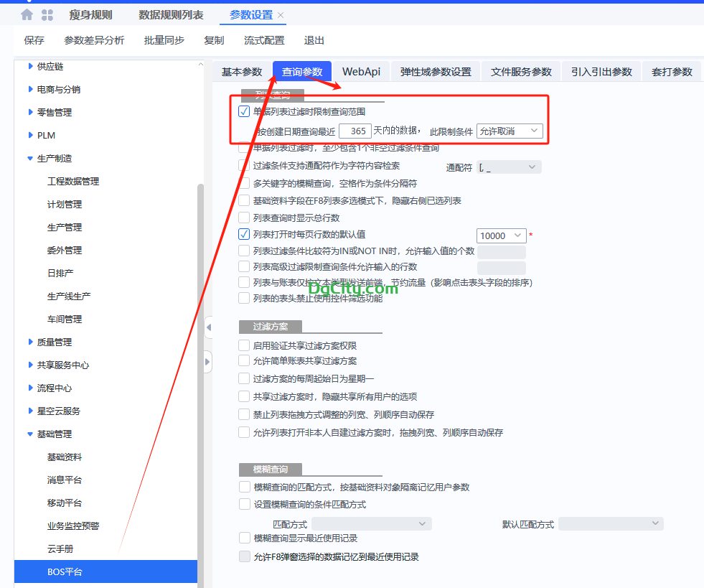The width and height of the screenshot is (704, 588).
Task: Click the lower panel collapse chevron
Action: point(208,361)
